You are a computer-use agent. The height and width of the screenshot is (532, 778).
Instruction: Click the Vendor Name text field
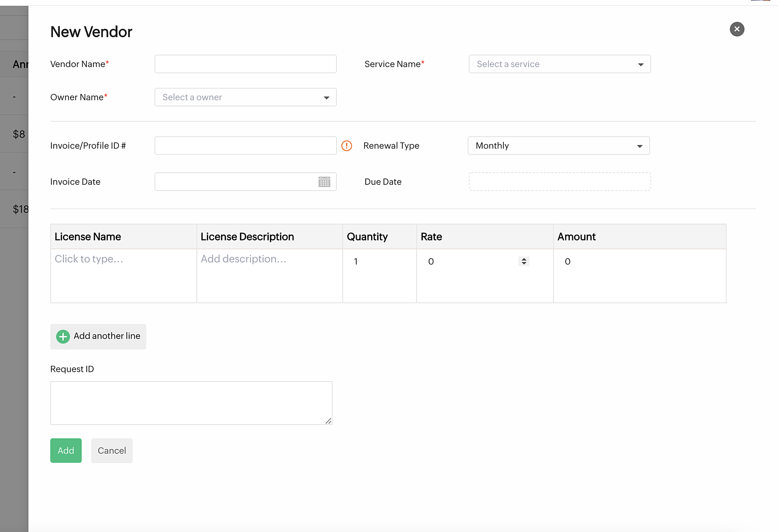[x=245, y=64]
